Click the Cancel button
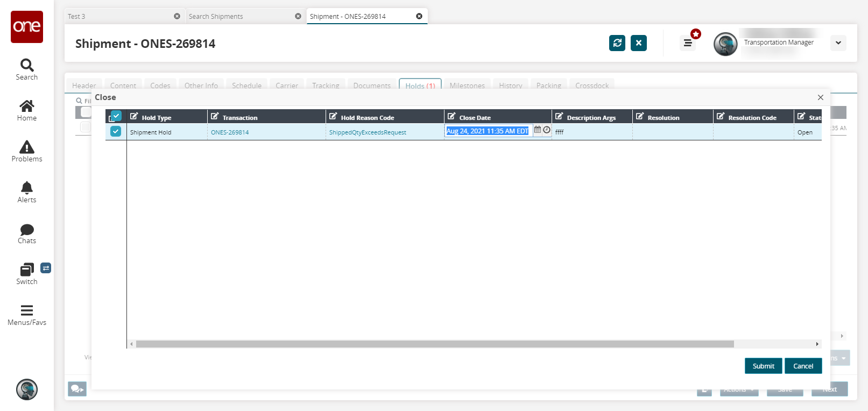This screenshot has height=411, width=868. pos(803,366)
